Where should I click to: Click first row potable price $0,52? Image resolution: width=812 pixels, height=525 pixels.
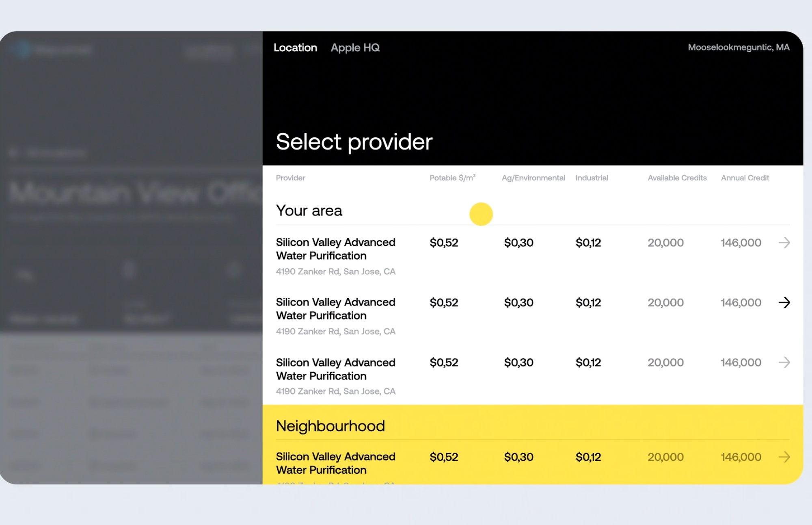(x=444, y=243)
